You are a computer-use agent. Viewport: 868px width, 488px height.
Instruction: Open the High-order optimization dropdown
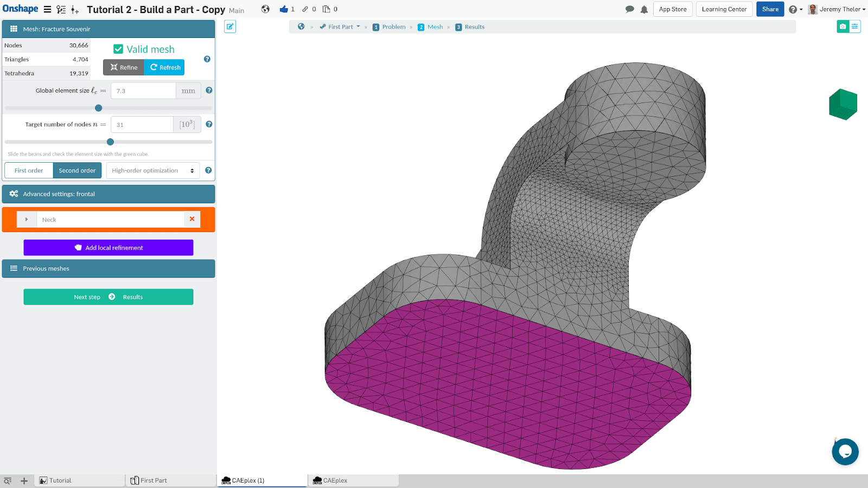click(153, 170)
